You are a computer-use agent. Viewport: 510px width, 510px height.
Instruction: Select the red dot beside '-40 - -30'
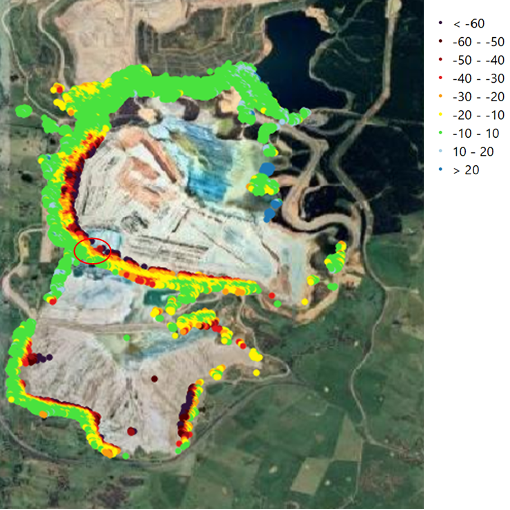441,78
